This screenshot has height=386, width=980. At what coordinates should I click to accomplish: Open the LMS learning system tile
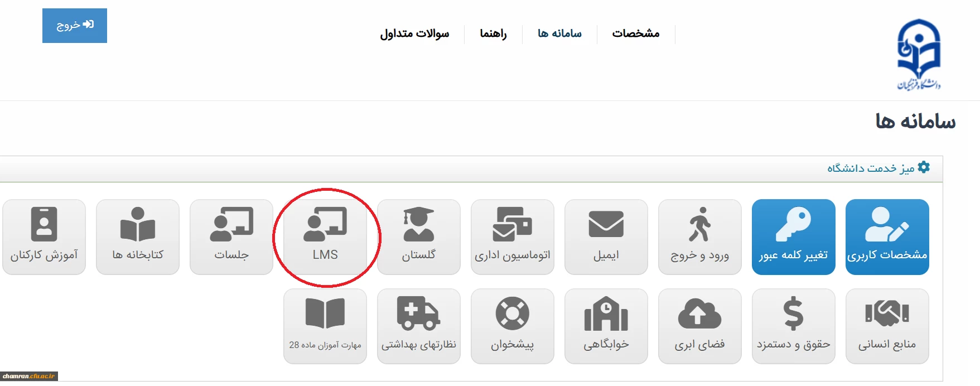[x=325, y=237]
